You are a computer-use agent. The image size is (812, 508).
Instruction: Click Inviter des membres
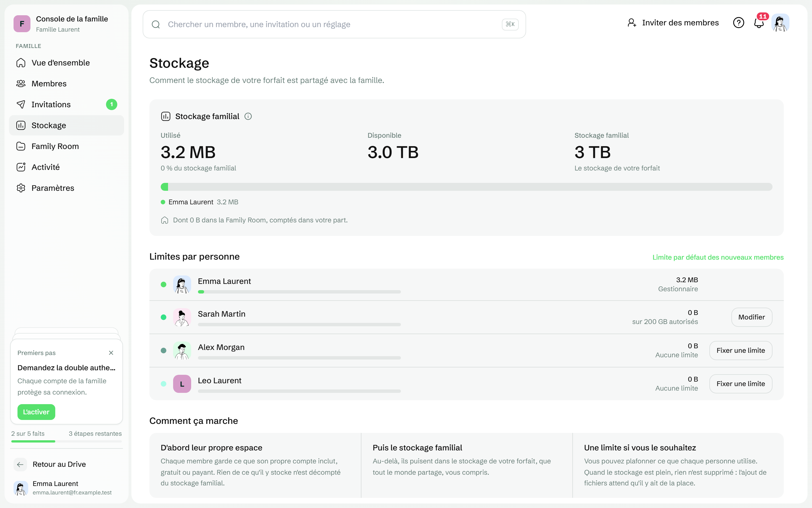[x=673, y=23]
